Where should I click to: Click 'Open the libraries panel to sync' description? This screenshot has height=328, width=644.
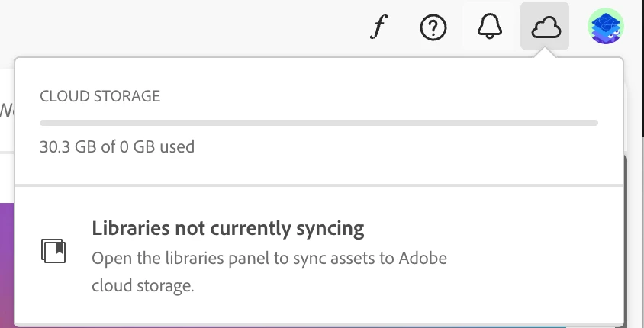coord(269,258)
